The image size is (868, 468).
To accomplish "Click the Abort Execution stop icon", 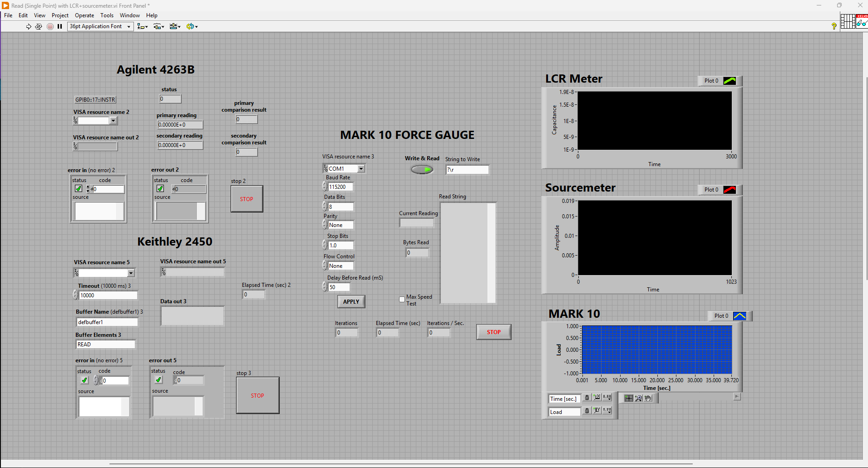I will click(x=50, y=26).
